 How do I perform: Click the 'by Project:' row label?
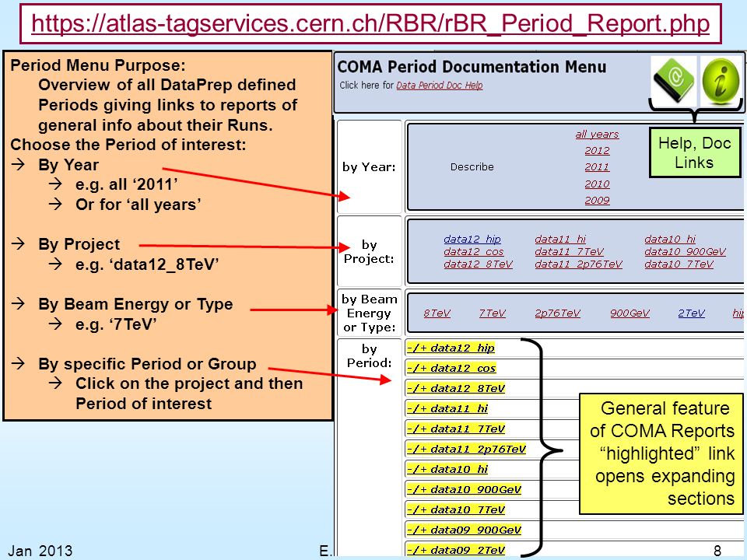coord(369,251)
